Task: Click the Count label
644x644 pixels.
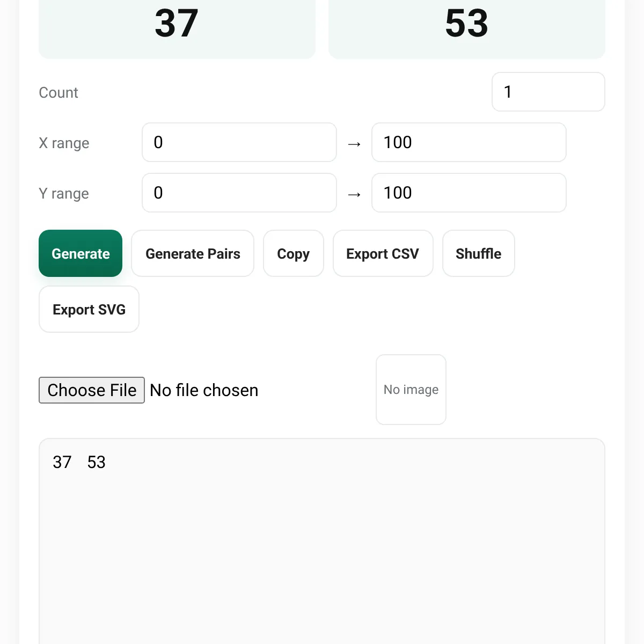Action: click(x=58, y=93)
